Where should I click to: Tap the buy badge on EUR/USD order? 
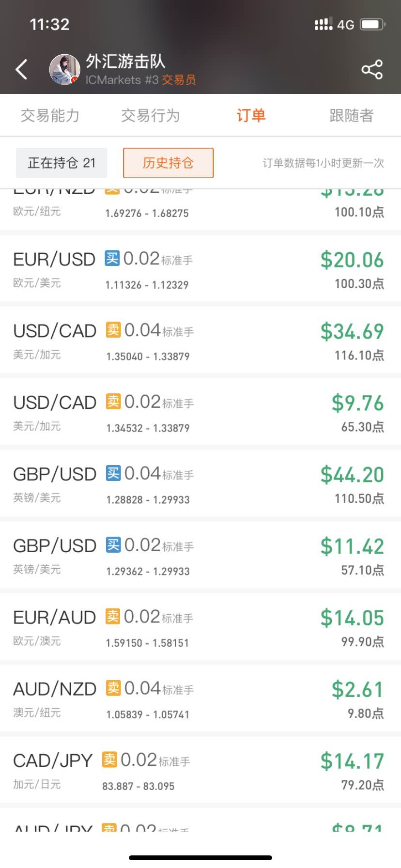pos(112,258)
